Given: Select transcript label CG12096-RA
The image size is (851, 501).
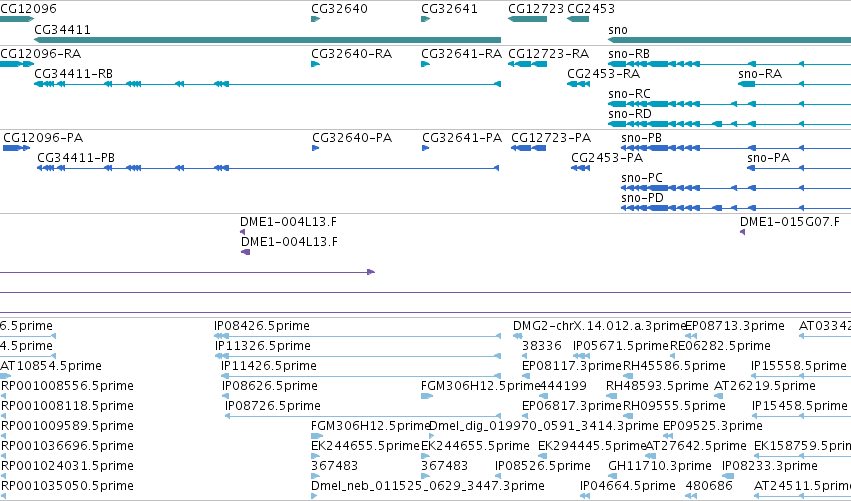Looking at the screenshot, I should coord(41,54).
